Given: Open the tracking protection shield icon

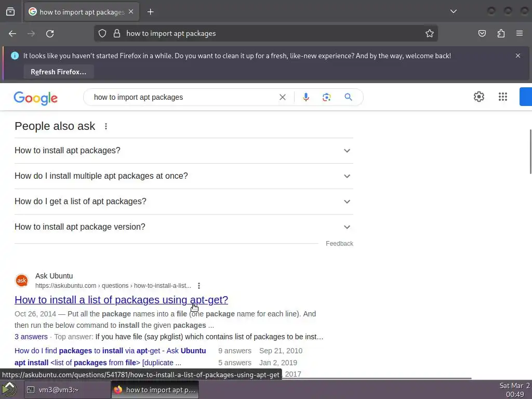Looking at the screenshot, I should pyautogui.click(x=102, y=34).
